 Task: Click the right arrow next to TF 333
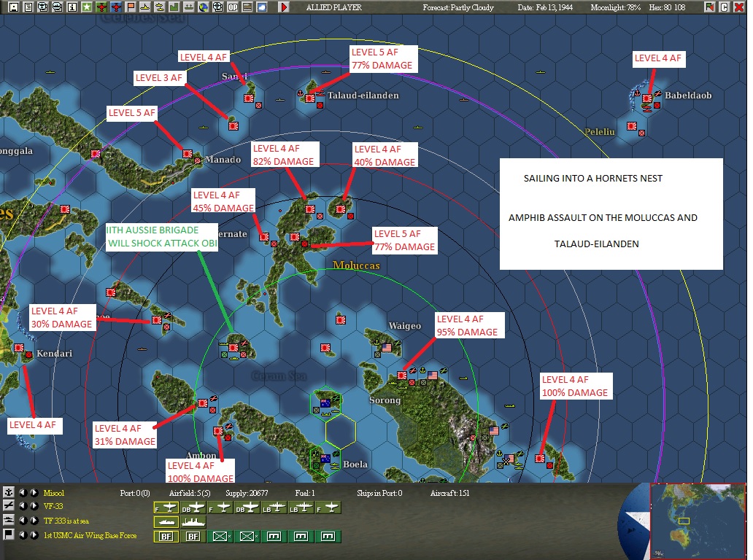[34, 520]
